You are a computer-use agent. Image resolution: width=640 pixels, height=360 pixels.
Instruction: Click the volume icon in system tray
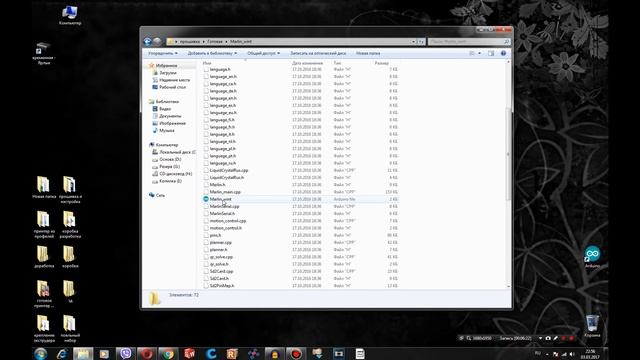click(x=572, y=354)
